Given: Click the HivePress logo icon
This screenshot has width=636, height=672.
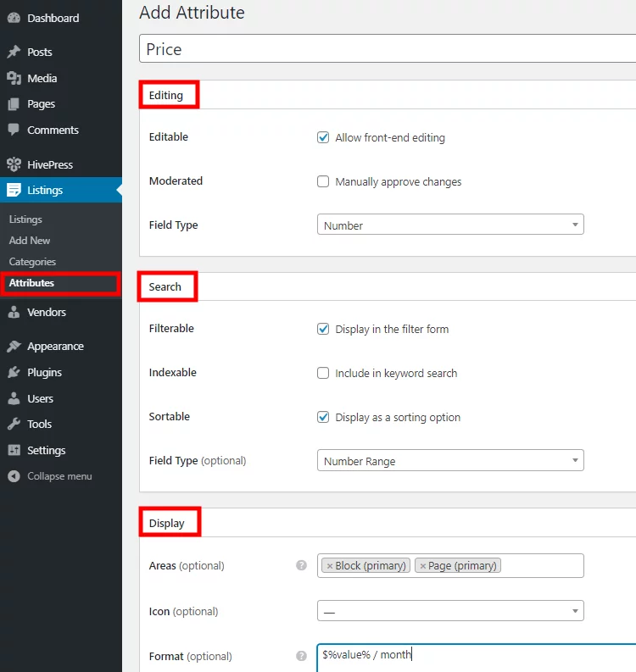Looking at the screenshot, I should (14, 164).
